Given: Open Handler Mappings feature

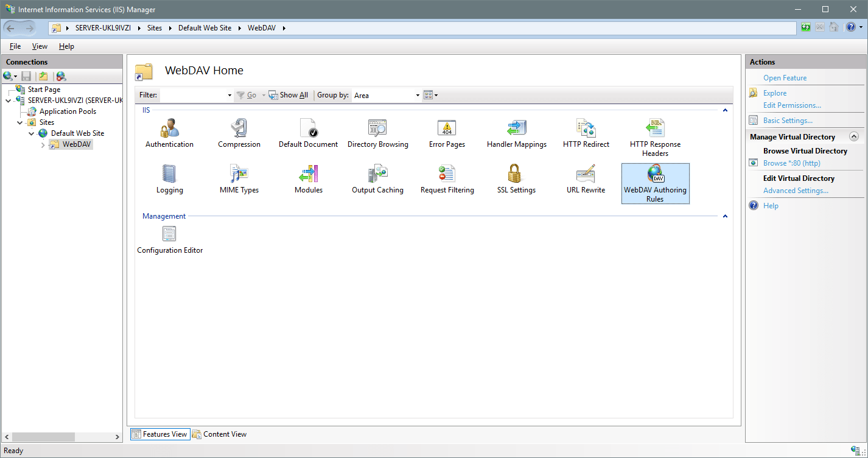Looking at the screenshot, I should tap(516, 129).
